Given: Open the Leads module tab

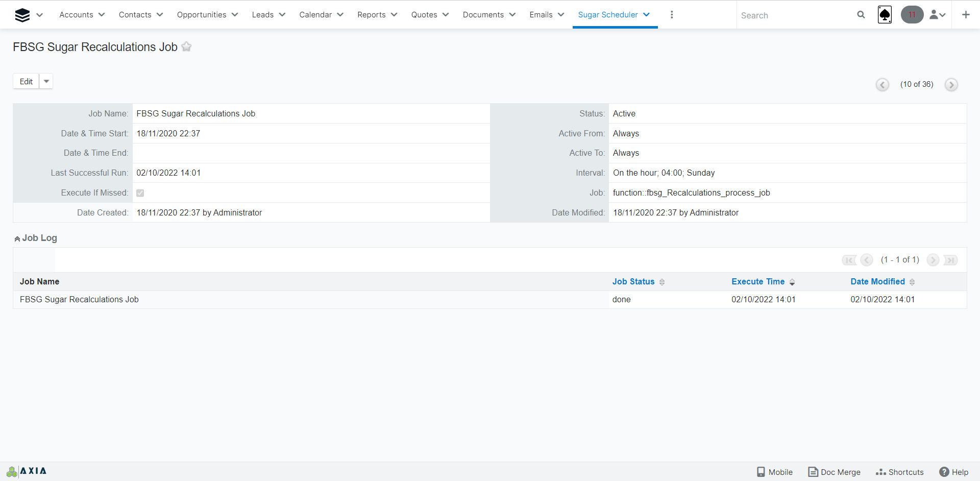Looking at the screenshot, I should click(x=263, y=15).
